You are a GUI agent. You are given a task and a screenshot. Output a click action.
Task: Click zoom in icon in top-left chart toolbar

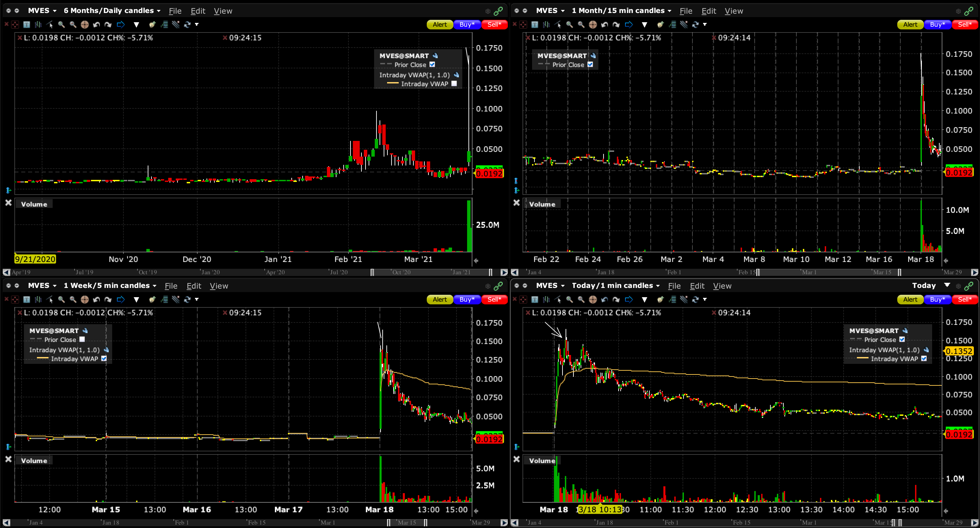click(61, 25)
